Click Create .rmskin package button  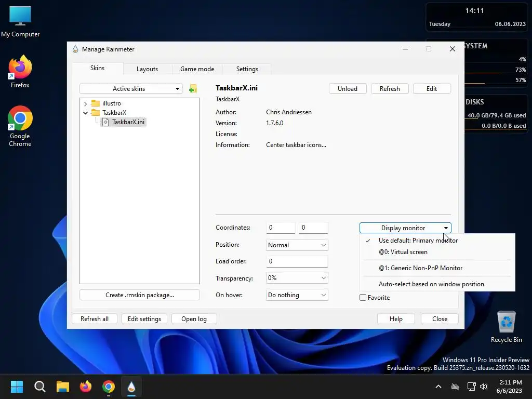pos(139,295)
